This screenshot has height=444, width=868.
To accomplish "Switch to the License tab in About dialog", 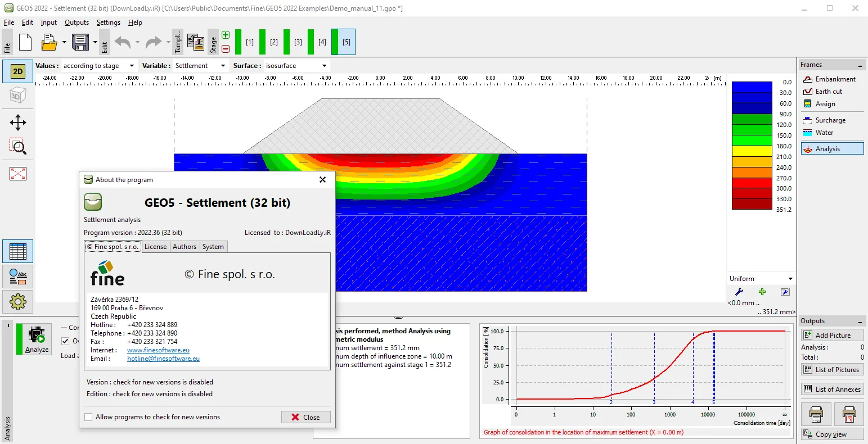I will 155,247.
